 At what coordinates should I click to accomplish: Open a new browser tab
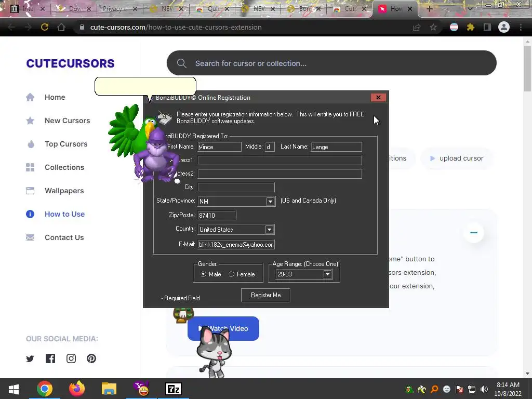(429, 9)
